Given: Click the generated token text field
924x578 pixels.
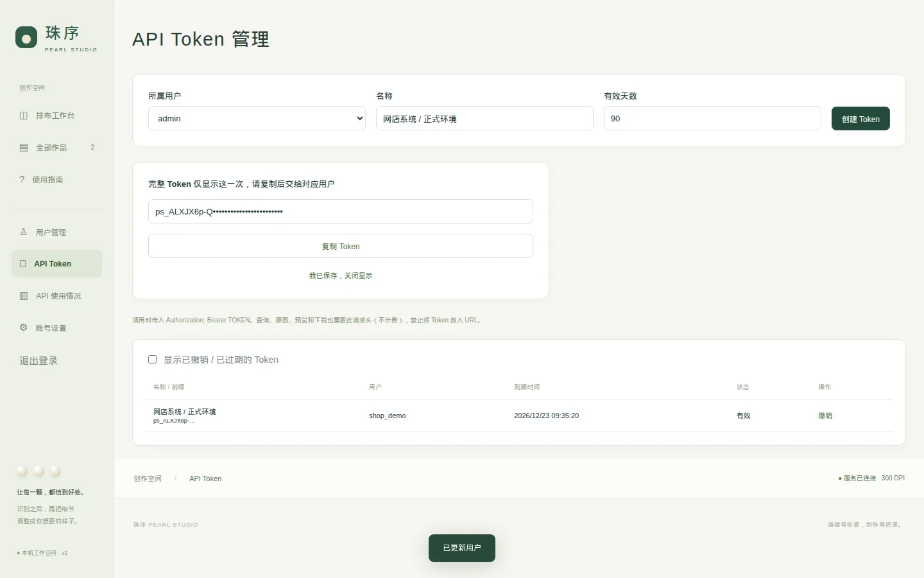Looking at the screenshot, I should click(341, 211).
